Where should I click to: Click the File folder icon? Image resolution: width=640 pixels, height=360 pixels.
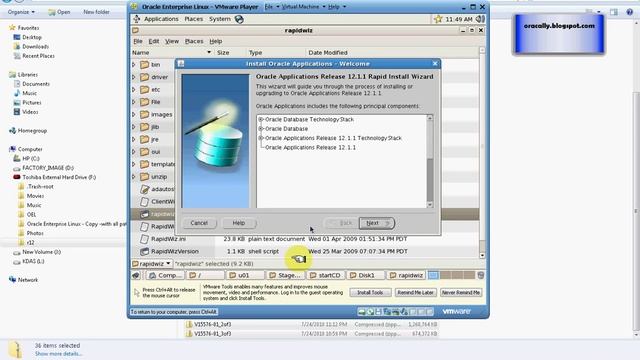click(144, 102)
